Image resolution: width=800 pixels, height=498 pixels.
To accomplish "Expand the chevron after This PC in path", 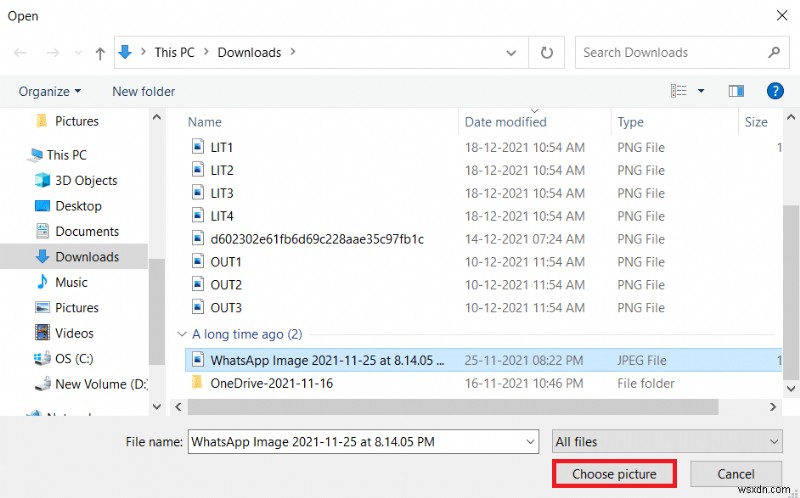I will point(206,52).
